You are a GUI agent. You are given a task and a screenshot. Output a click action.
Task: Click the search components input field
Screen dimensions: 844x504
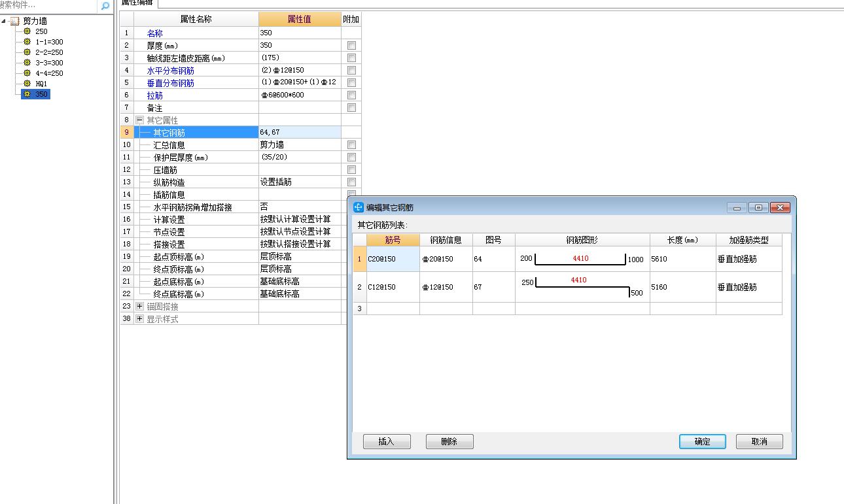(x=48, y=6)
